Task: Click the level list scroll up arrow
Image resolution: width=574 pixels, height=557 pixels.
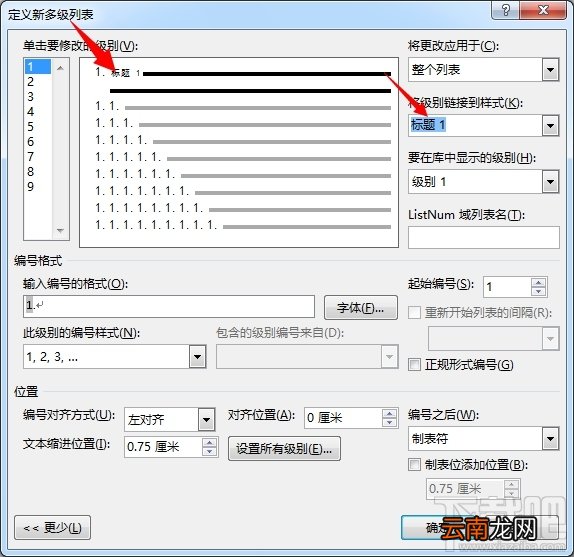Action: point(60,68)
